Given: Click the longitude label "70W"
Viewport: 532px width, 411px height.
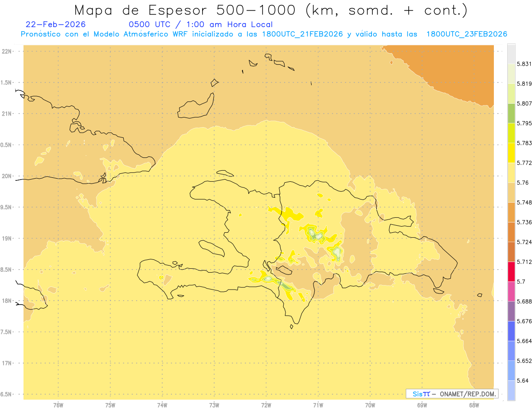Looking at the screenshot, I should [370, 405].
